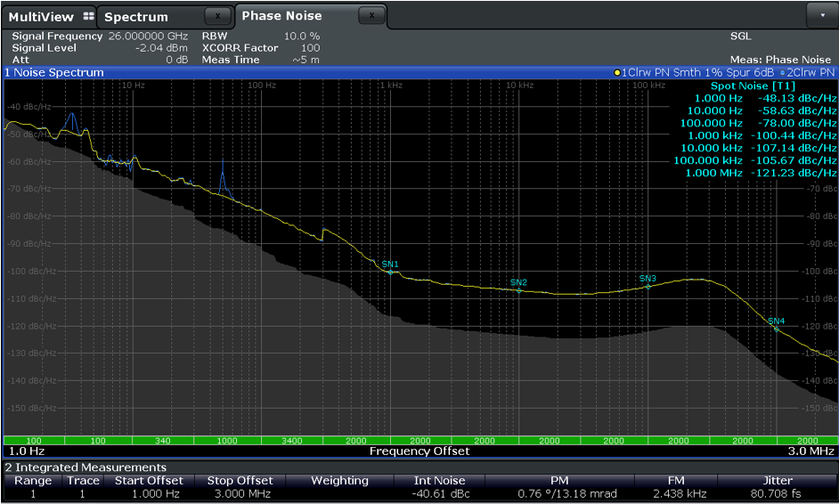The height and width of the screenshot is (504, 839).
Task: Click the Frequency Offset axis label
Action: [419, 451]
